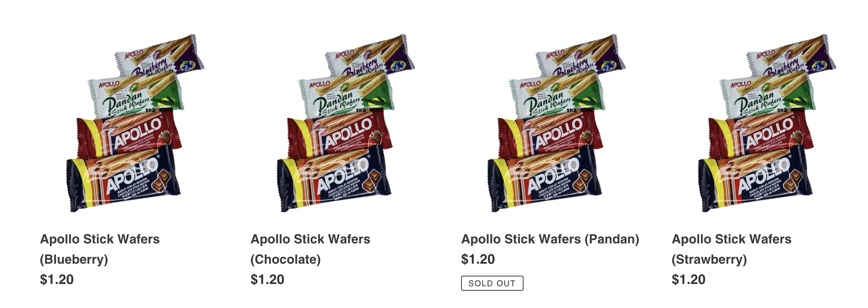Click the Apollo Stick Wafers (Strawberry) title

pyautogui.click(x=732, y=249)
